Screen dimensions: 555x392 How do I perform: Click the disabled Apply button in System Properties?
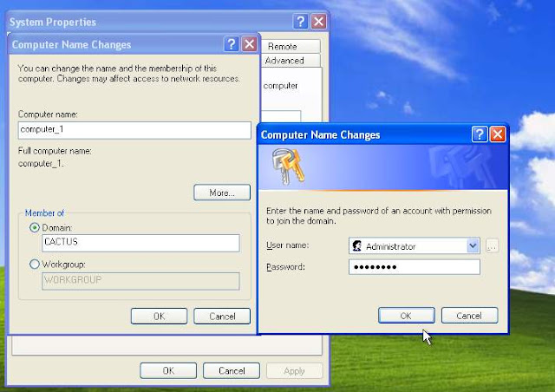pos(295,371)
